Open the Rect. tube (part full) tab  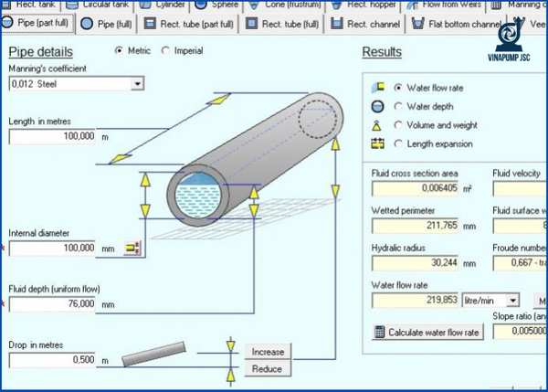[188, 24]
